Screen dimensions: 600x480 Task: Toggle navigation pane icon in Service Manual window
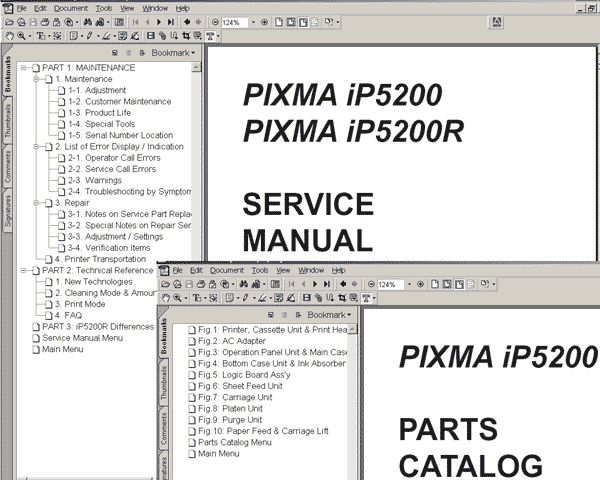pos(119,22)
